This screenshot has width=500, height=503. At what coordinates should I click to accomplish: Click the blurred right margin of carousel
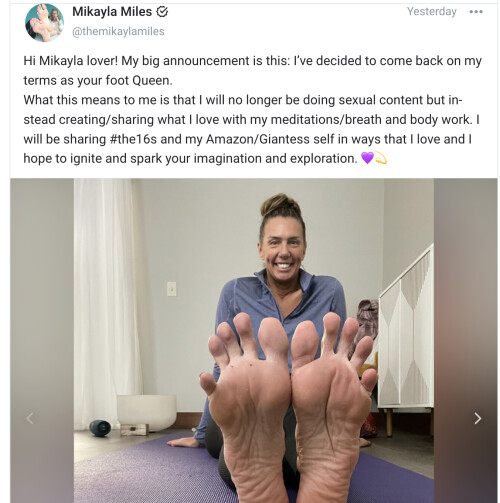tap(466, 340)
